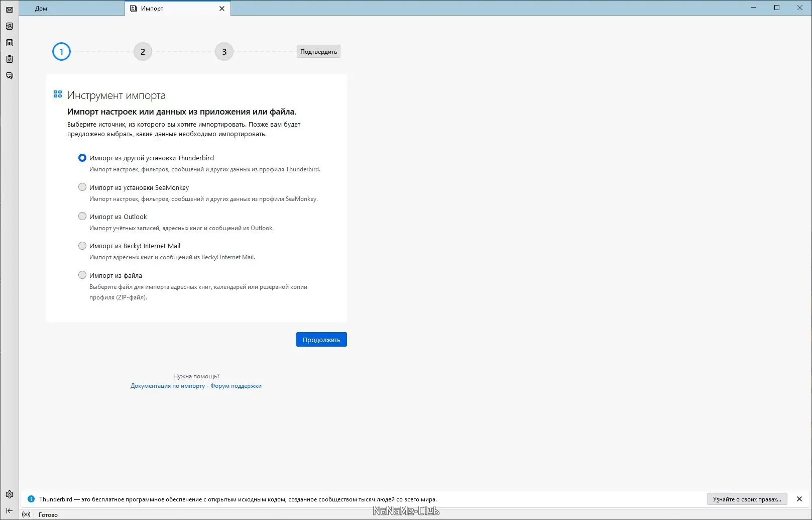This screenshot has width=812, height=520.
Task: Close the Импорт tab
Action: [x=222, y=9]
